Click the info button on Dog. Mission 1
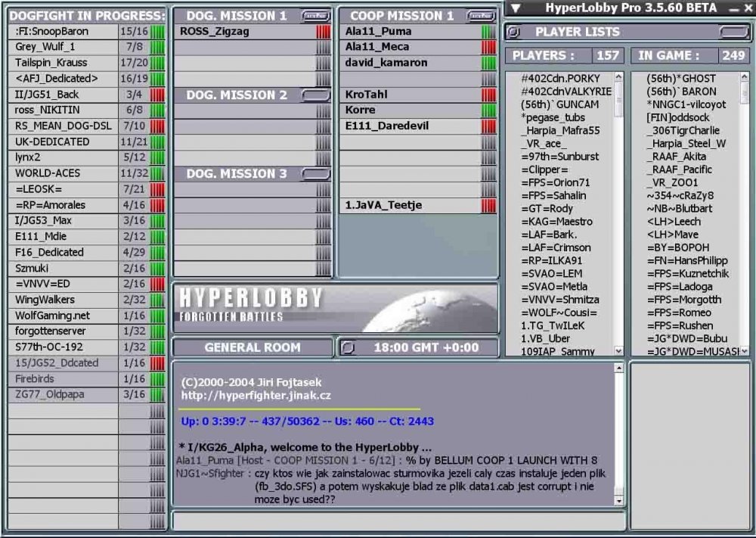The width and height of the screenshot is (756, 538). pyautogui.click(x=315, y=16)
